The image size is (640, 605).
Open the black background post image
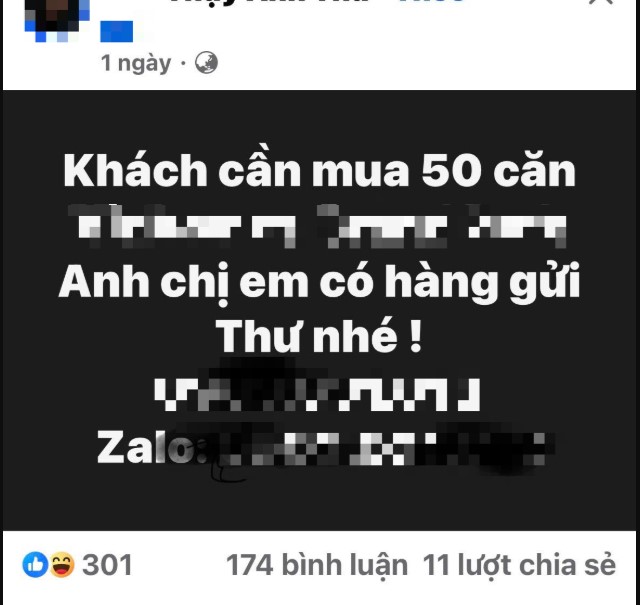point(320,310)
